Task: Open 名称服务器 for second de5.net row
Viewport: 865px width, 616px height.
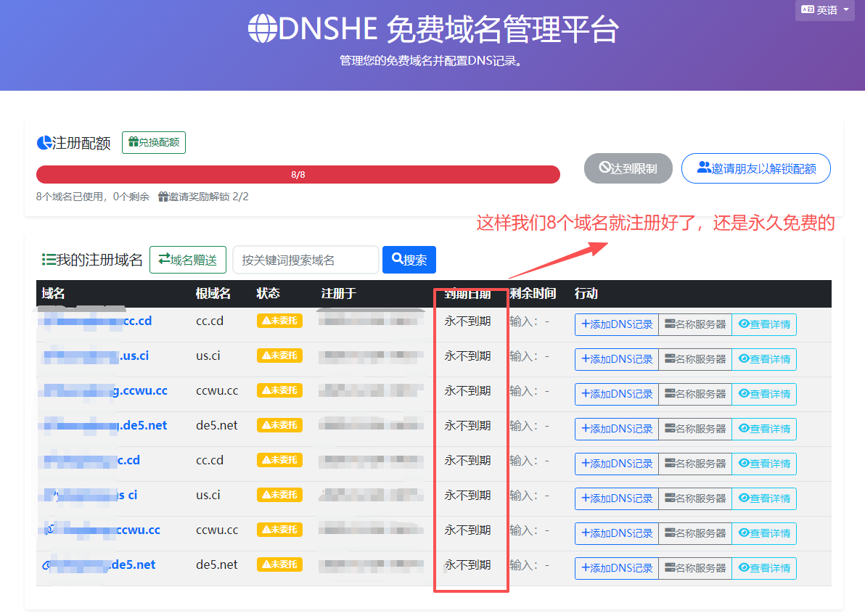Action: [x=695, y=568]
